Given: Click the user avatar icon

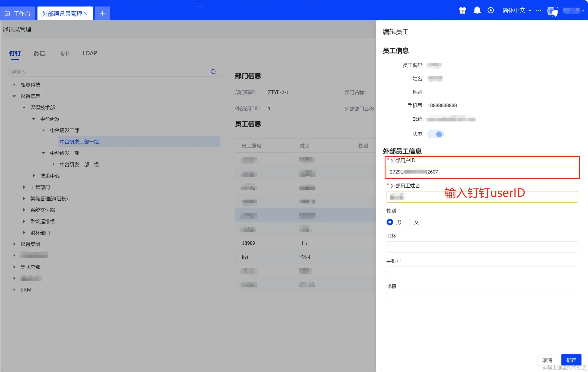Looking at the screenshot, I should (x=552, y=11).
